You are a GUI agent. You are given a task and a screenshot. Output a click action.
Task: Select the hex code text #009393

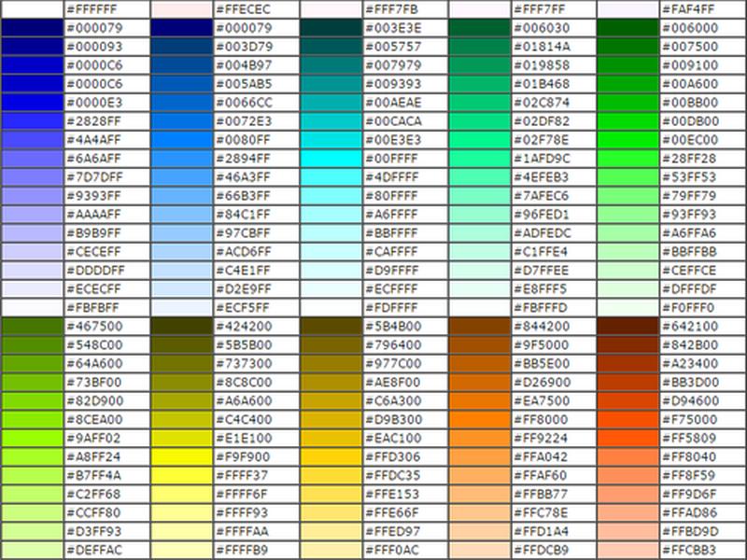393,84
